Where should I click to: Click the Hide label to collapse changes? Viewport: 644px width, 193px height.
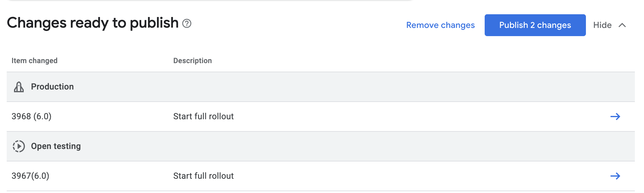coord(602,25)
